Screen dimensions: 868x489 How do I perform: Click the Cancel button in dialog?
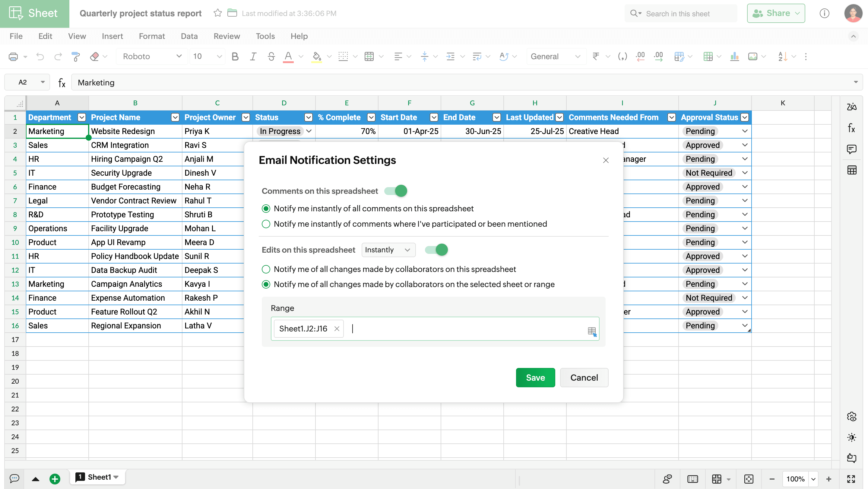point(584,377)
